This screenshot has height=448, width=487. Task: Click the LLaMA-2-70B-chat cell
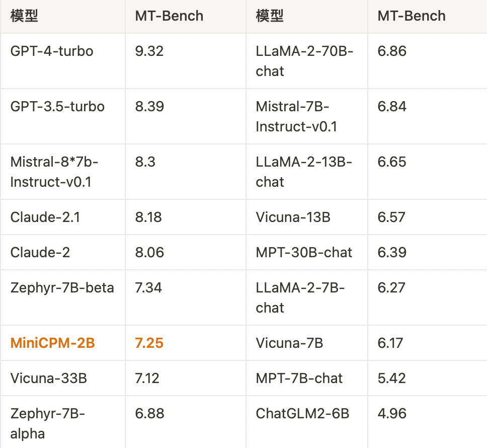pos(304,61)
